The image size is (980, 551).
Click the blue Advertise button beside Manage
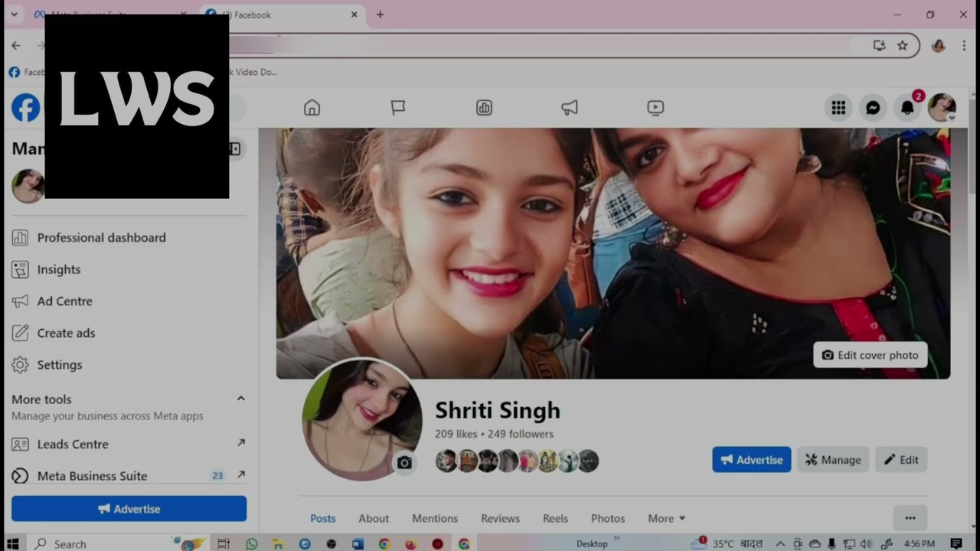pos(752,460)
